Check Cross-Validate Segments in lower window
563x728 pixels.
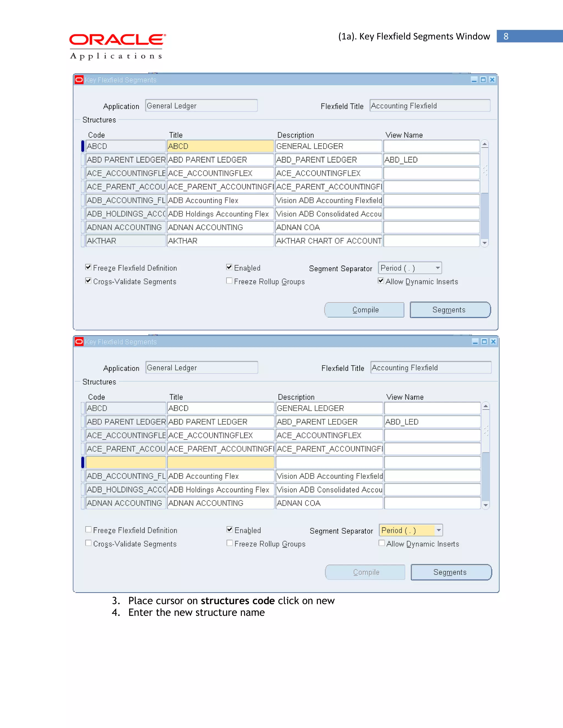tap(89, 543)
